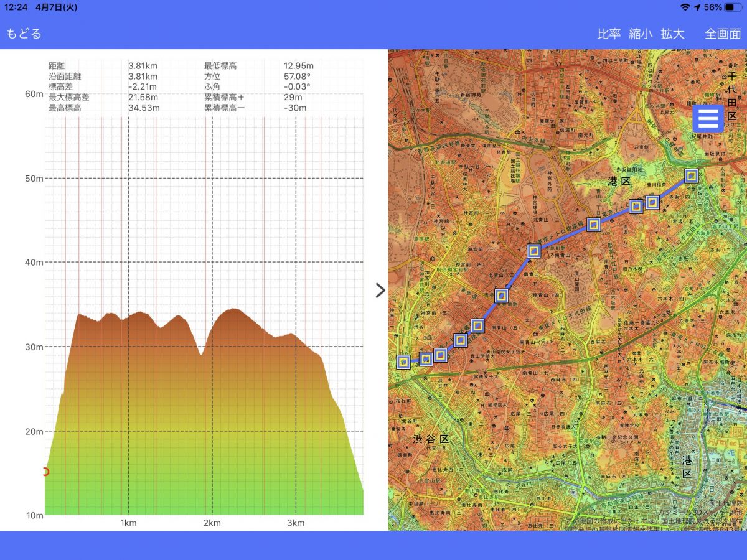
Task: Select the middle waypoint of the route
Action: [x=502, y=296]
